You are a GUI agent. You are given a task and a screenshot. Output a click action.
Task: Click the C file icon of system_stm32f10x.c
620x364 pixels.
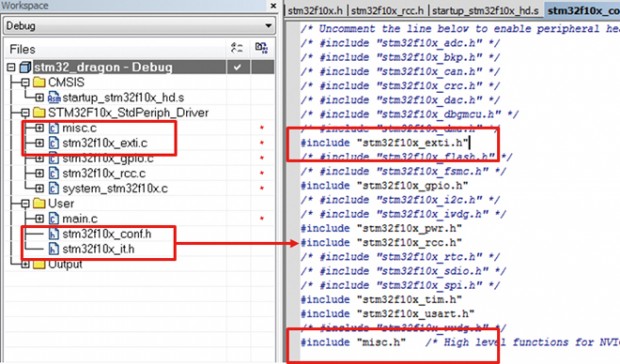click(x=53, y=189)
